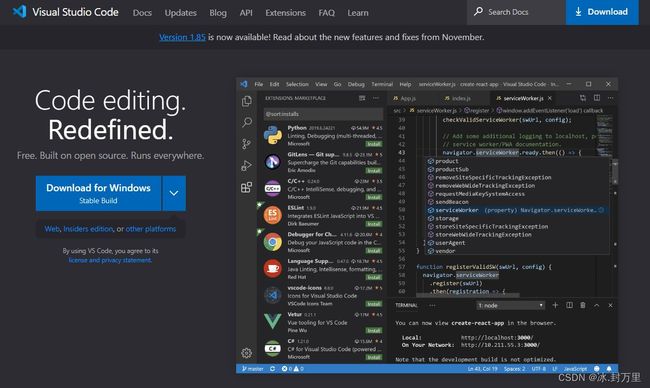Open the Extensions nav item
The width and height of the screenshot is (650, 388).
pyautogui.click(x=285, y=13)
